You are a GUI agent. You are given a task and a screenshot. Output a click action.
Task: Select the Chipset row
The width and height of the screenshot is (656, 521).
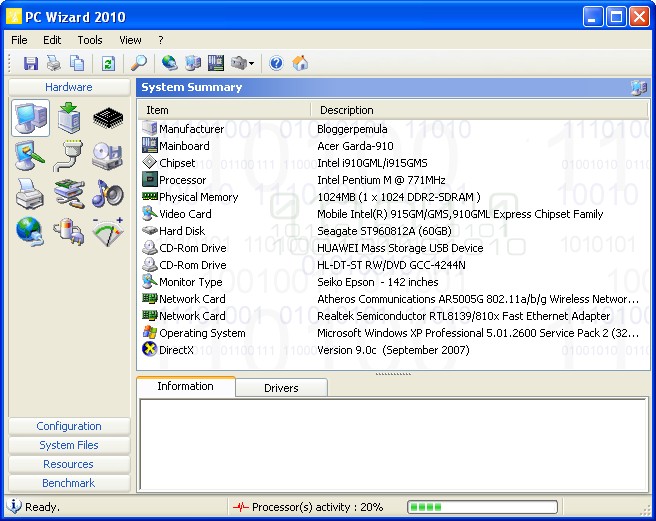393,163
